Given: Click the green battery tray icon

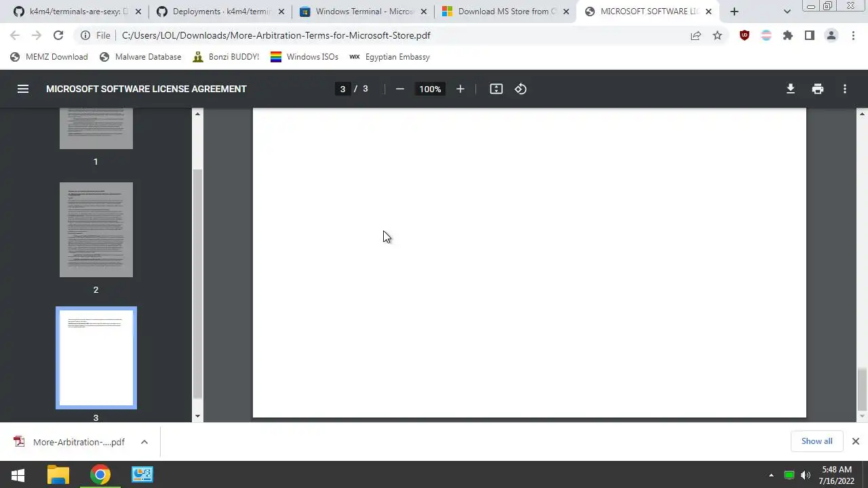Looking at the screenshot, I should [x=789, y=475].
